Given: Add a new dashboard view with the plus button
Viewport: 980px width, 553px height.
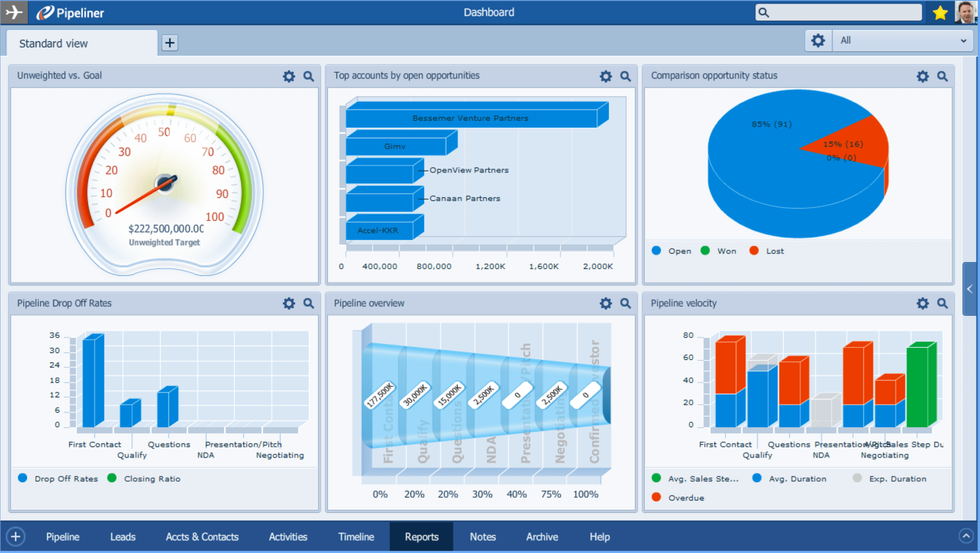Looking at the screenshot, I should click(169, 42).
